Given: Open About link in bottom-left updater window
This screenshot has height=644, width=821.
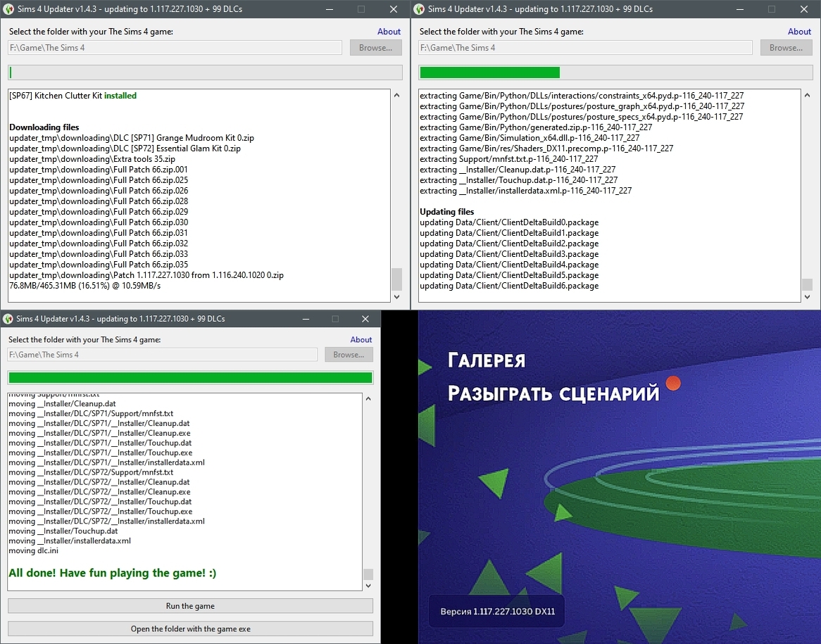Looking at the screenshot, I should [x=361, y=339].
